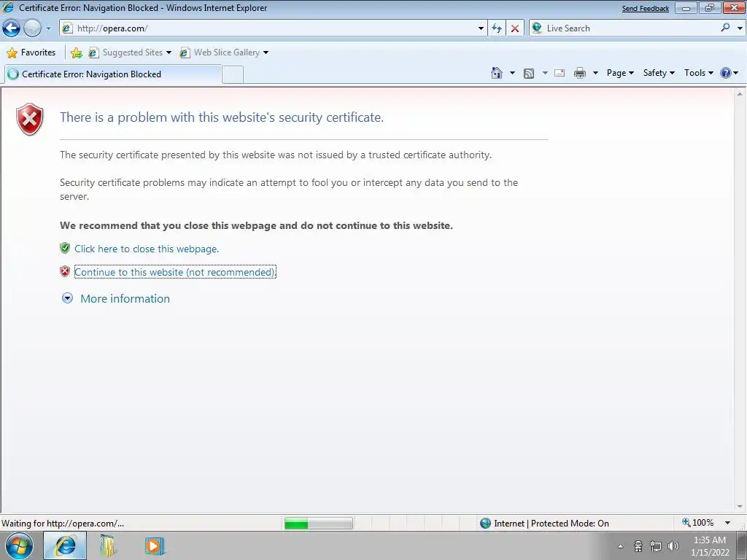Screen dimensions: 747x560
Task: Click the browser Back arrow button
Action: point(12,28)
